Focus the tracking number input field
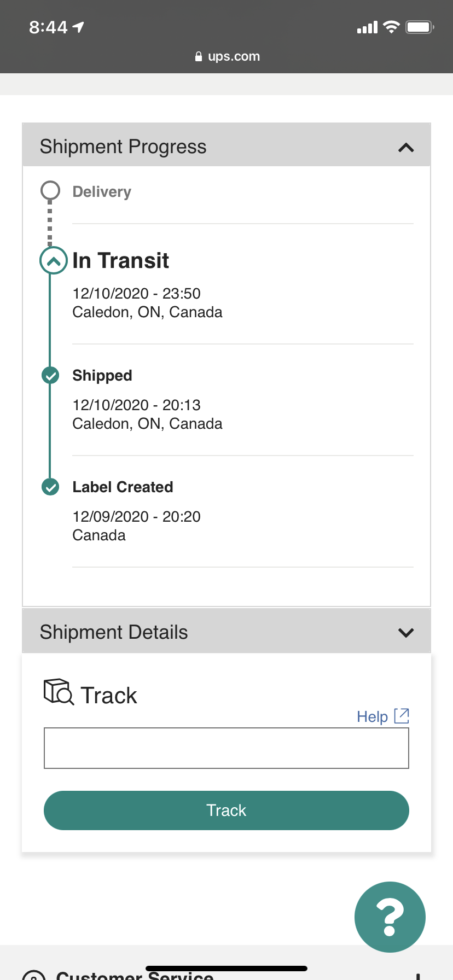Image resolution: width=453 pixels, height=980 pixels. [x=226, y=748]
